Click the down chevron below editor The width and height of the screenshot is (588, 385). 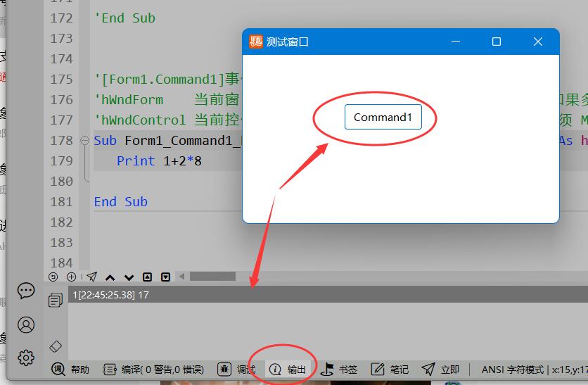tap(129, 277)
